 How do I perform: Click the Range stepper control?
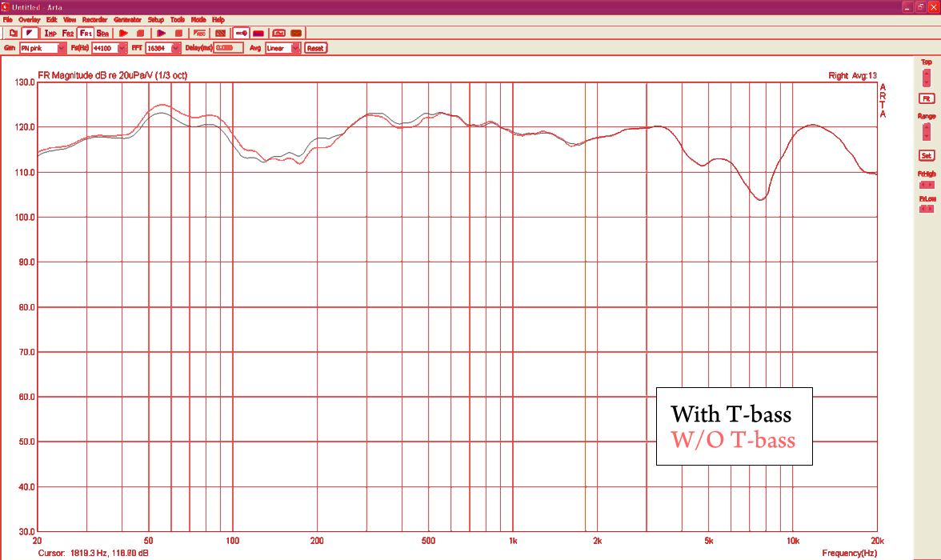coord(927,131)
